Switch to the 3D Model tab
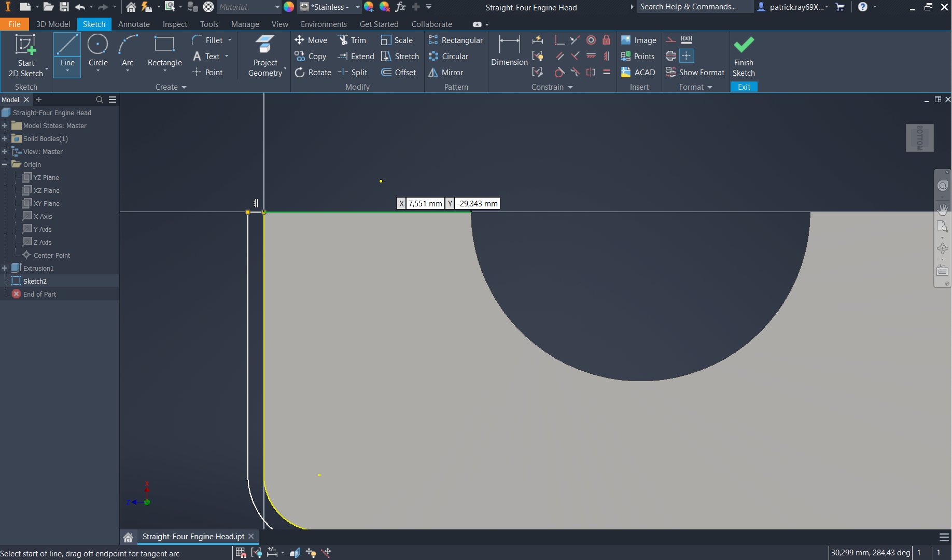952x560 pixels. point(53,24)
